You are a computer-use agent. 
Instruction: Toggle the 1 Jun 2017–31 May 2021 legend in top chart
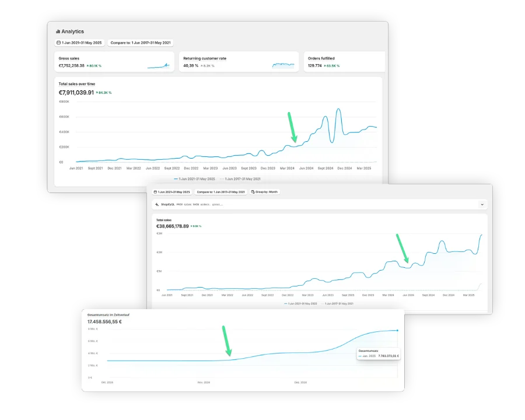[x=240, y=179]
